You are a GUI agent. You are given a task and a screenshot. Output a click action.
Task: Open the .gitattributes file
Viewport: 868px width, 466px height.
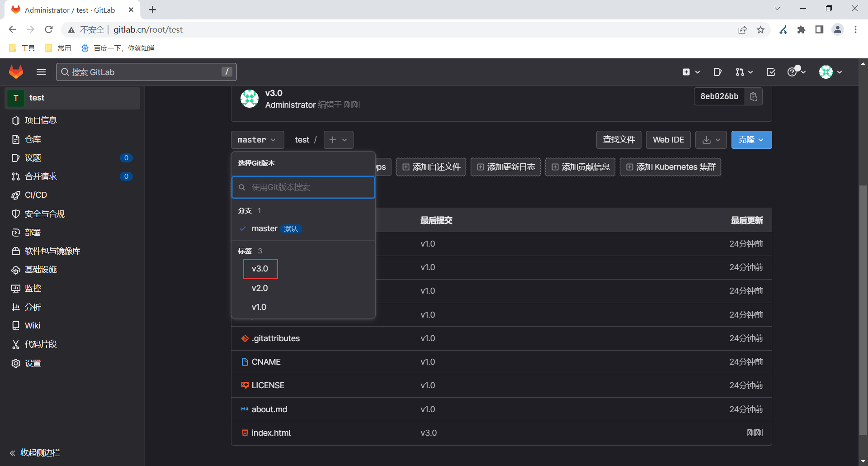pos(276,338)
